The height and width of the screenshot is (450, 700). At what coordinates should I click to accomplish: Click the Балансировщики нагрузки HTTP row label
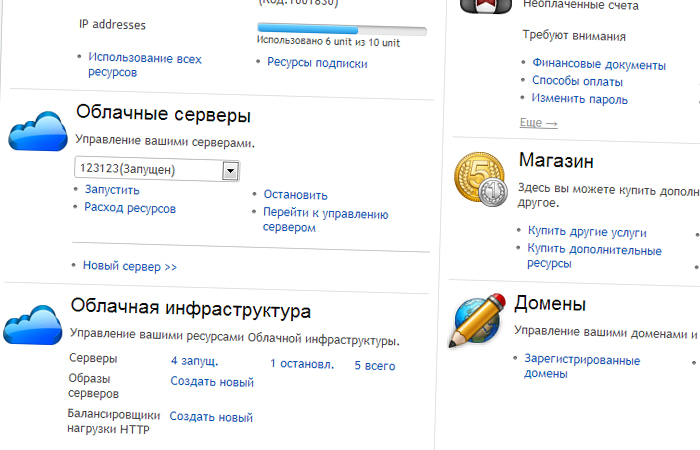tap(113, 421)
